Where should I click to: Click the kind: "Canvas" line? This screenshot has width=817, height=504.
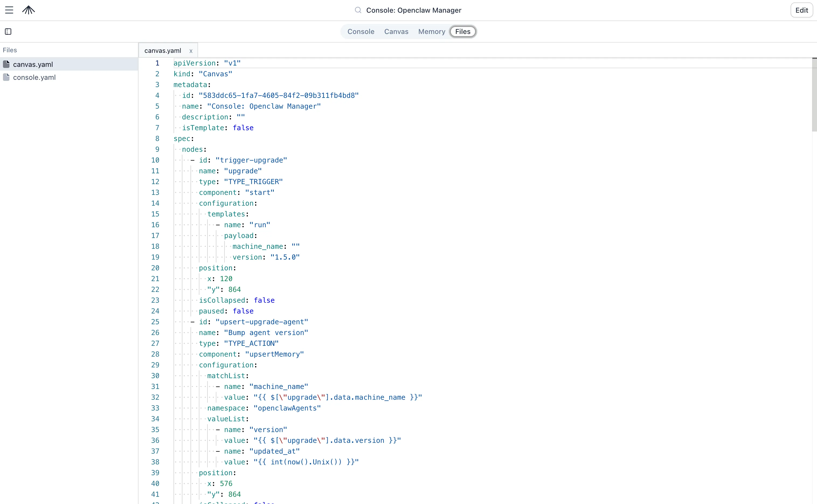[x=203, y=74]
